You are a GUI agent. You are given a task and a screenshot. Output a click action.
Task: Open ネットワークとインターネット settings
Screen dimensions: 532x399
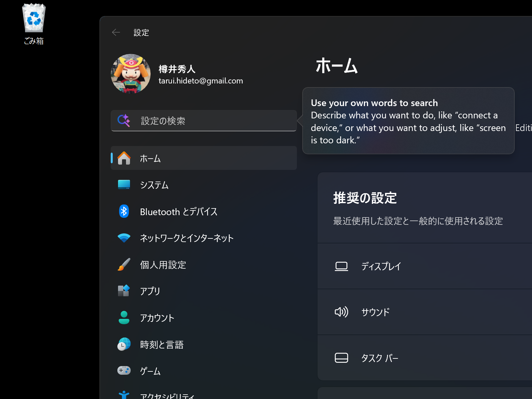(x=187, y=238)
